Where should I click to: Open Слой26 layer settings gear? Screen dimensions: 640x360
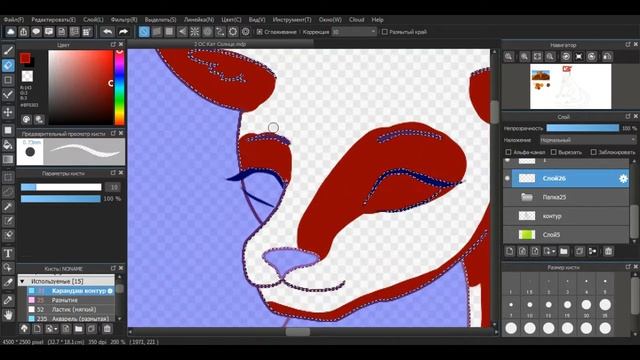click(623, 178)
